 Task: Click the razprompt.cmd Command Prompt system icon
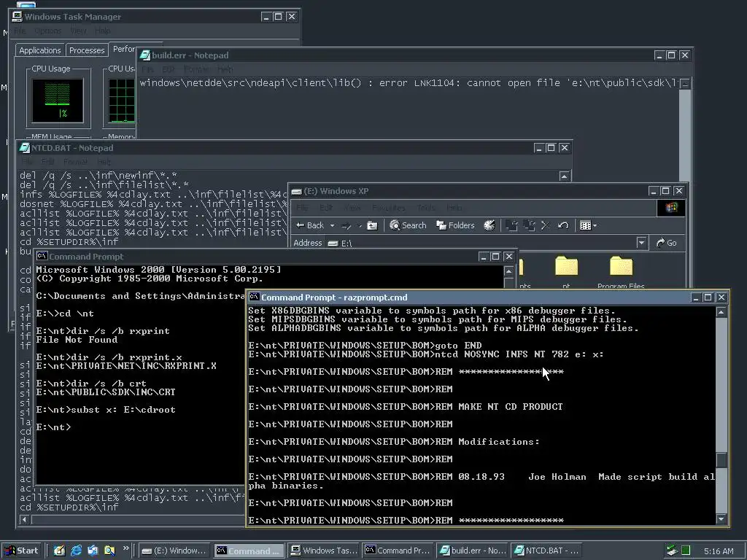pyautogui.click(x=254, y=297)
